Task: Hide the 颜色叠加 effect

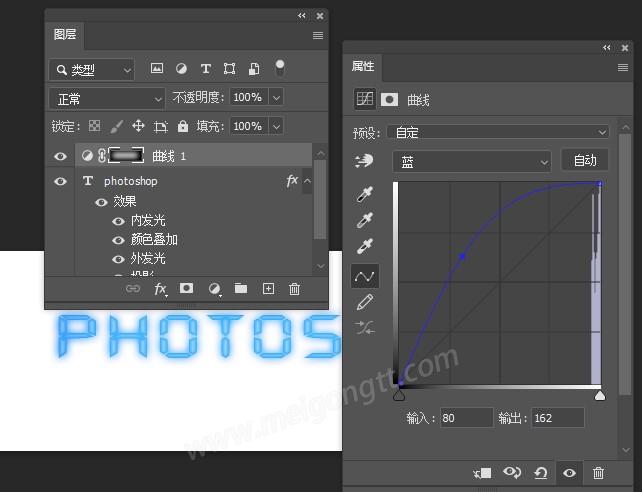Action: click(118, 240)
